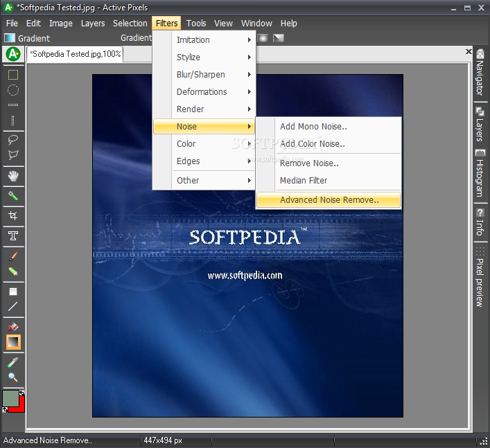Viewport: 490px width, 448px height.
Task: Select the Elliptical selection tool
Action: (x=12, y=90)
